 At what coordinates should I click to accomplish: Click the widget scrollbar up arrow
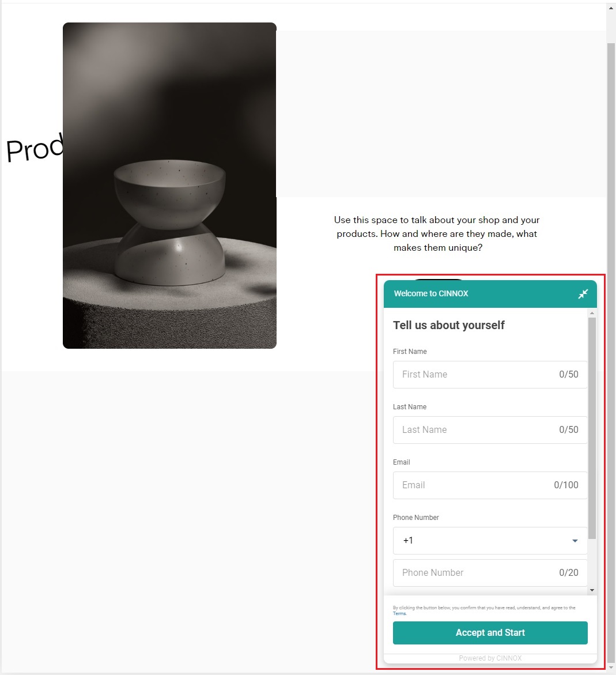(592, 313)
